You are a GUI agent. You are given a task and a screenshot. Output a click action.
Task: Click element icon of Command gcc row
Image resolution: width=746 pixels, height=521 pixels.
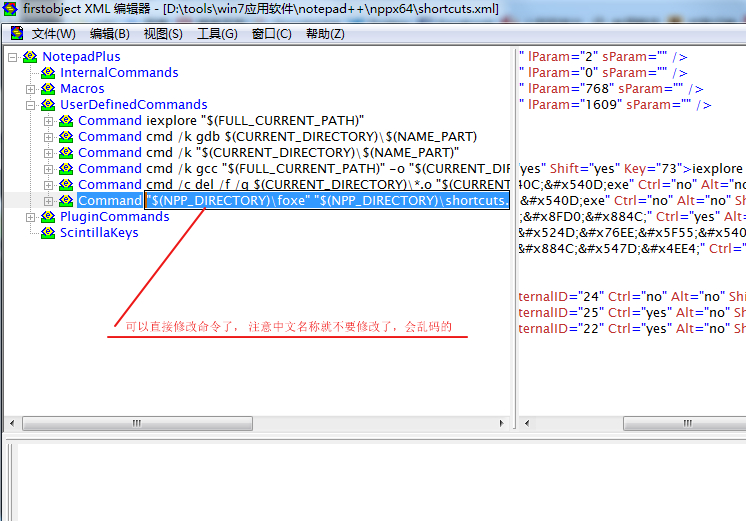click(x=66, y=169)
